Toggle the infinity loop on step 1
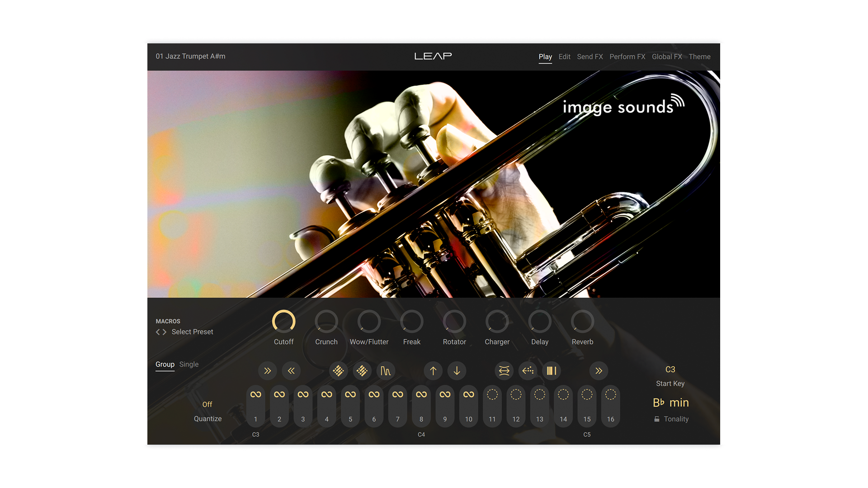 pyautogui.click(x=255, y=394)
